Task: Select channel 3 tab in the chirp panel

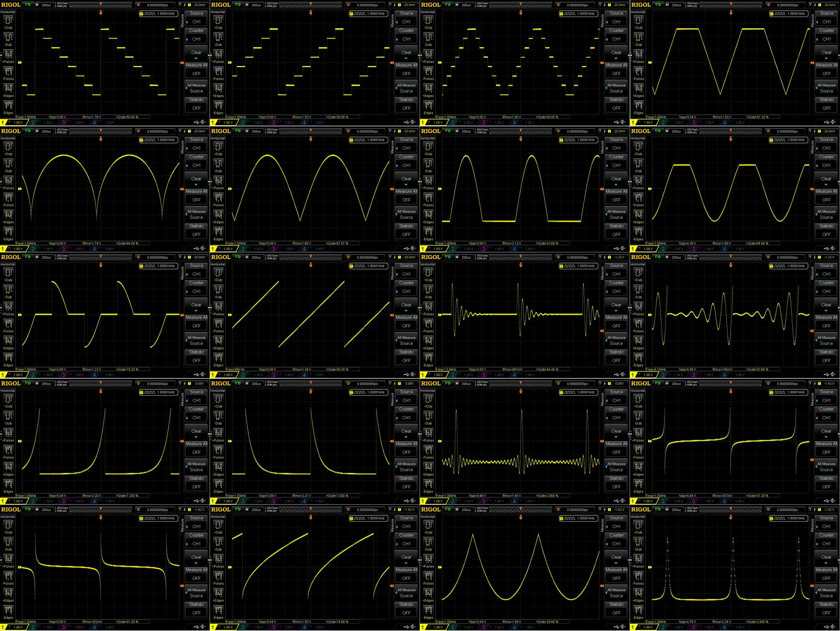Action: coord(694,375)
